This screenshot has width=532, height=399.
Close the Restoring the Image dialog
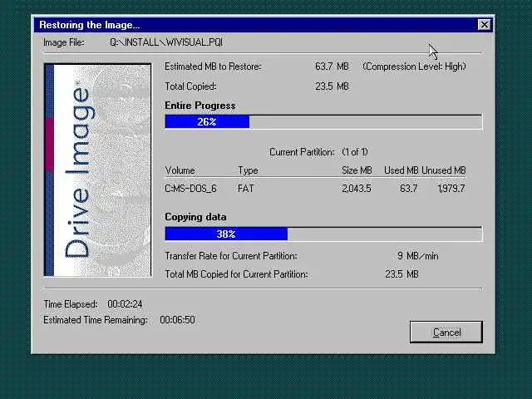[x=484, y=25]
